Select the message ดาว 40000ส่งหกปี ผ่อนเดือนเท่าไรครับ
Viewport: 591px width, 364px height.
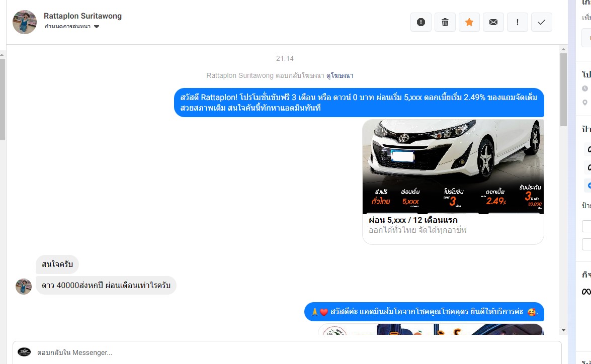coord(106,285)
